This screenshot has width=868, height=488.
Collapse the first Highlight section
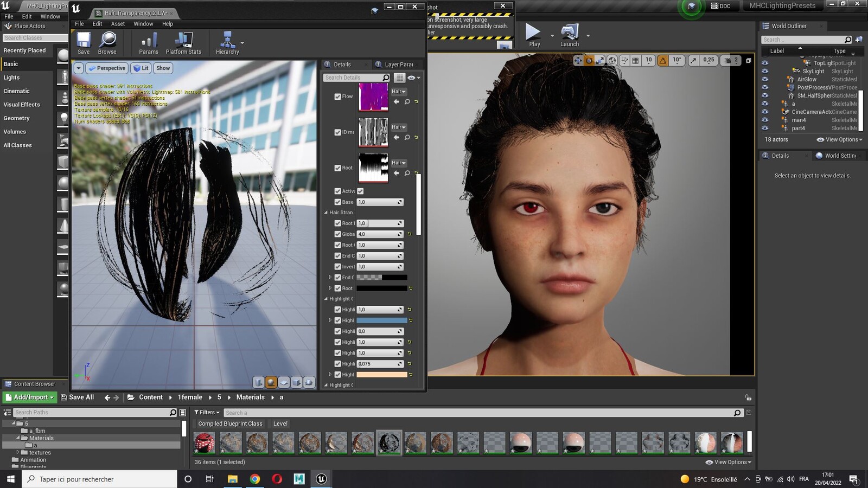(326, 299)
